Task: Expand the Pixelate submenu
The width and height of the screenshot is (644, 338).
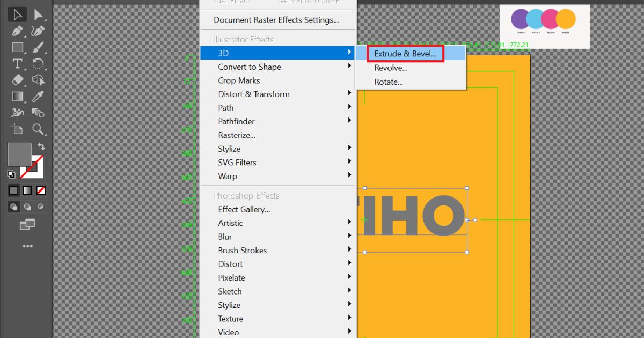Action: (x=277, y=278)
